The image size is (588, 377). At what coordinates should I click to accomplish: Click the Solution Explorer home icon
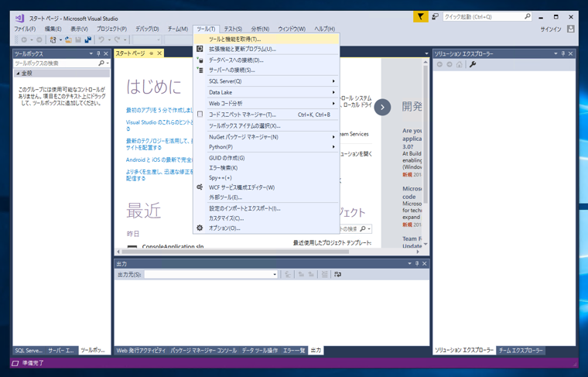(460, 64)
